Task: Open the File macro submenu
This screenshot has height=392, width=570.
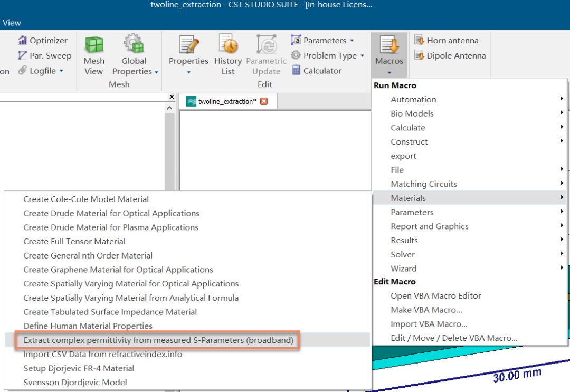Action: pos(469,170)
